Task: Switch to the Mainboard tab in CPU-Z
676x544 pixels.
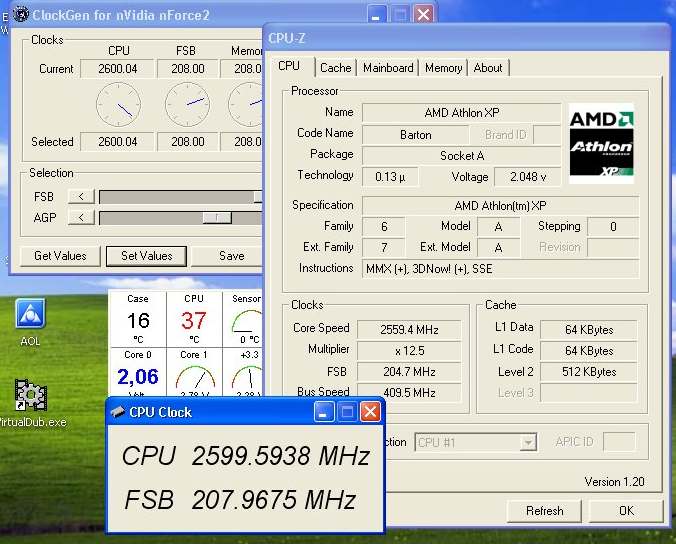Action: point(388,68)
